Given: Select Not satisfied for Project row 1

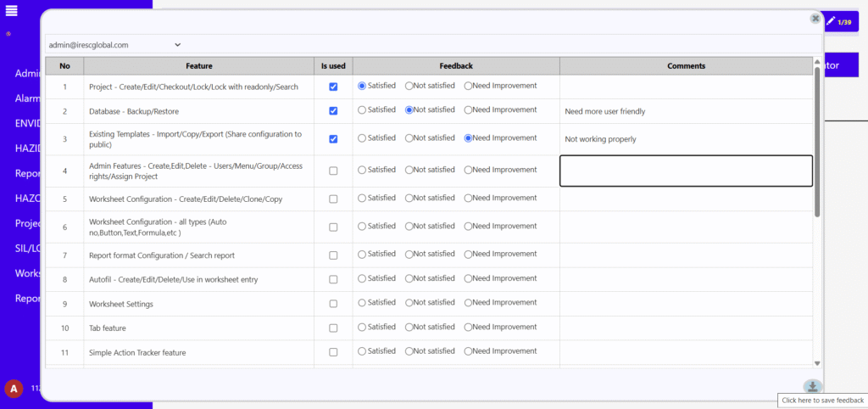Looking at the screenshot, I should [410, 86].
